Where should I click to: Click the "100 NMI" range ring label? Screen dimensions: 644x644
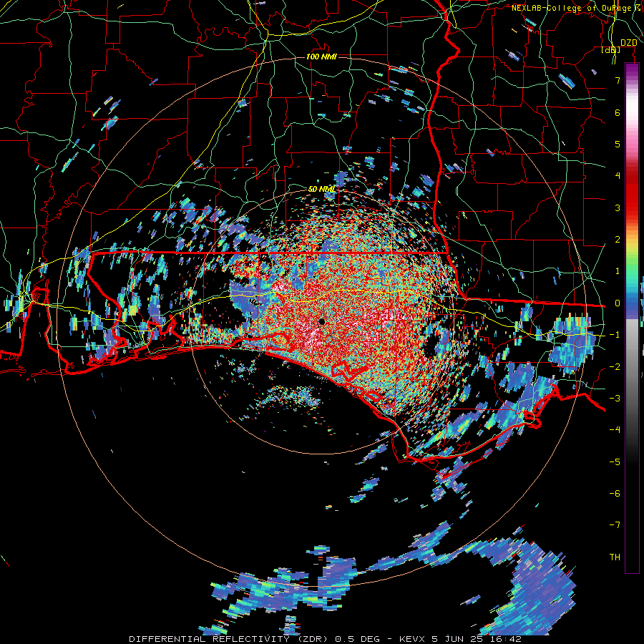321,57
